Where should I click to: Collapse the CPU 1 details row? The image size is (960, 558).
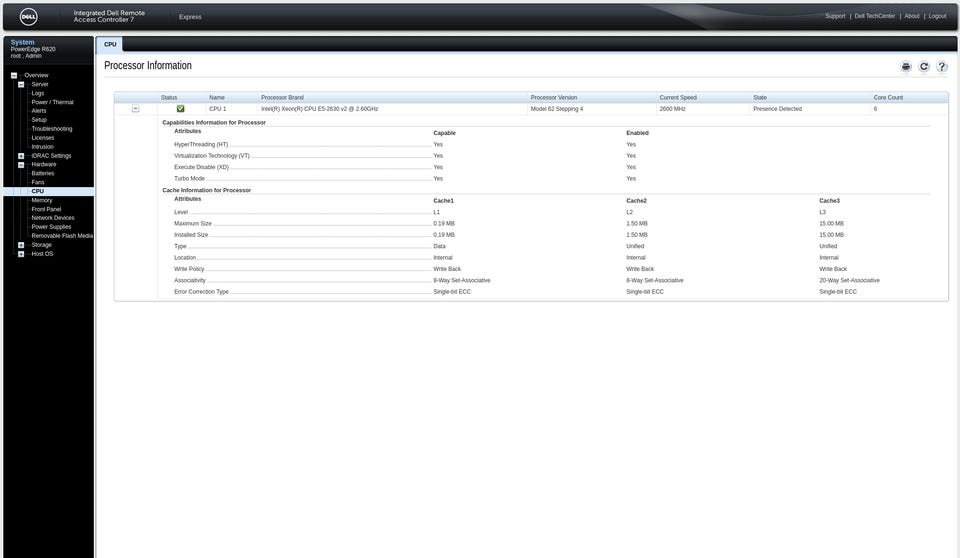(x=136, y=108)
